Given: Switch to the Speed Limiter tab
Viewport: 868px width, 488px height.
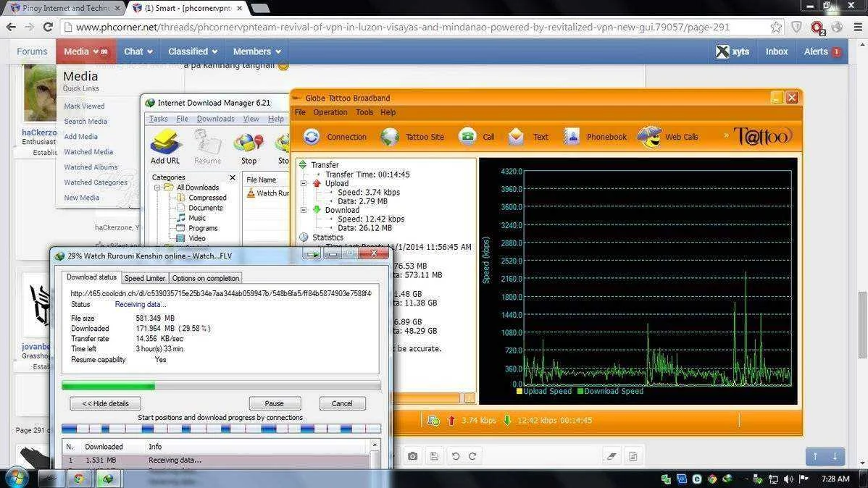Looking at the screenshot, I should point(144,278).
